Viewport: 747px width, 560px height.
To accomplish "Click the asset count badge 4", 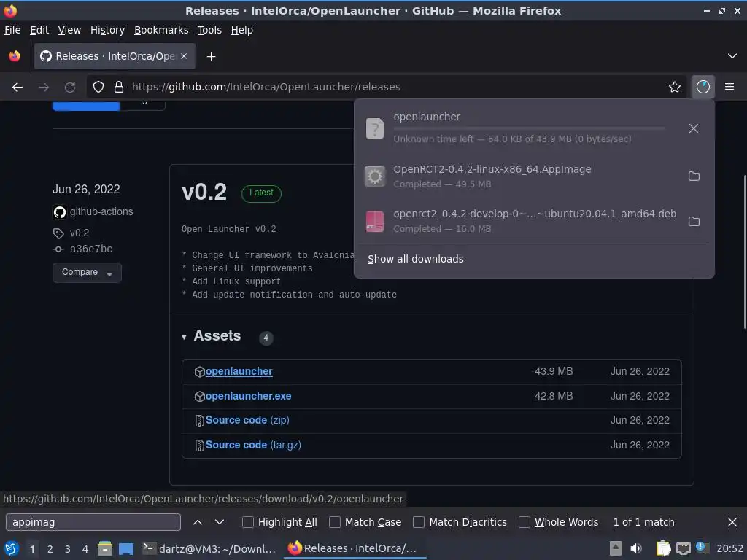I will coord(266,338).
